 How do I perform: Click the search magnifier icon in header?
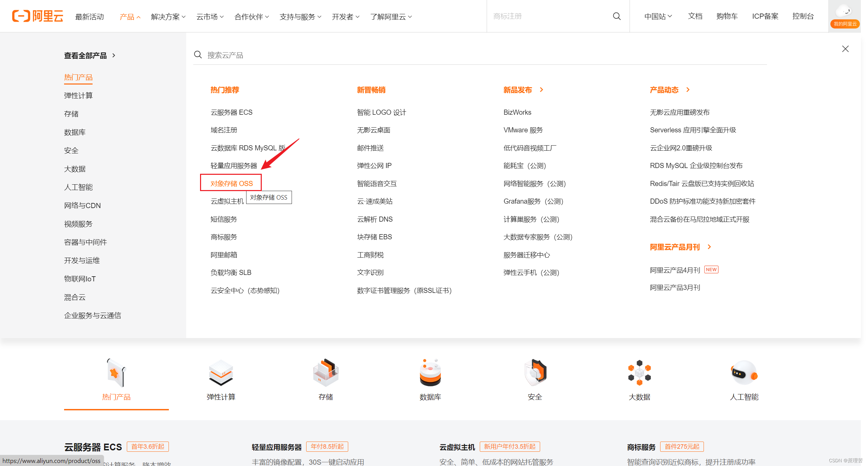[617, 16]
